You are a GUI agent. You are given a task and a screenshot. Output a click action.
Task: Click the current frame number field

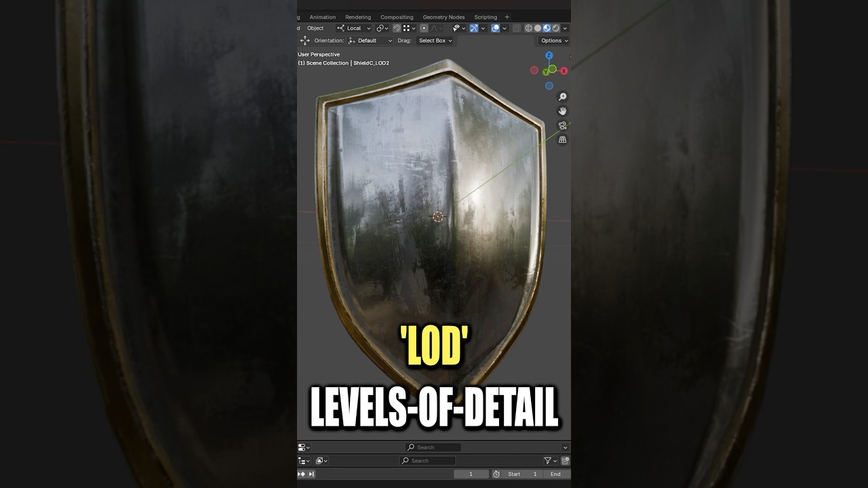(x=471, y=474)
